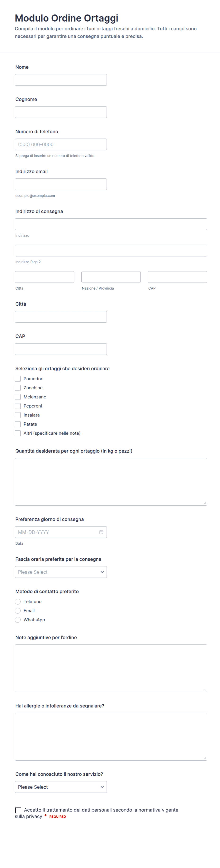The image size is (220, 868).
Task: Tick the Insalata checkbox
Action: [18, 415]
